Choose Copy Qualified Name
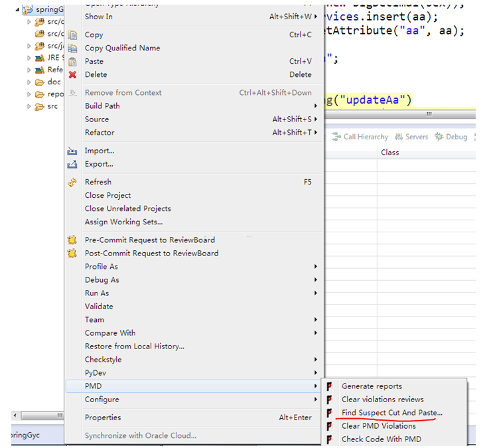The height and width of the screenshot is (448, 487). [194, 48]
